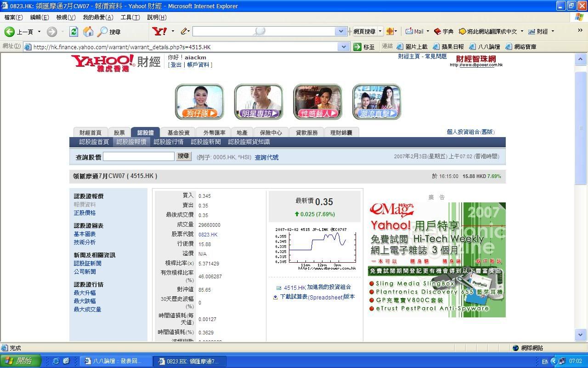Click the 查詢股價 stock code input field
This screenshot has height=368, width=588.
coord(139,156)
